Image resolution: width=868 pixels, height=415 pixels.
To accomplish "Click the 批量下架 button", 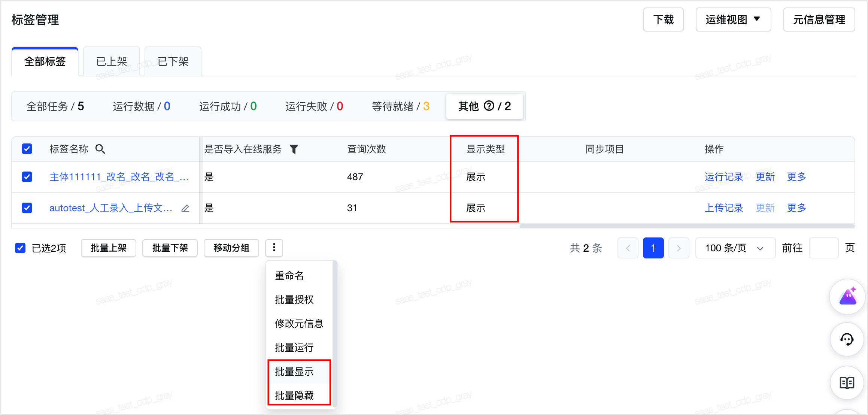I will click(170, 248).
